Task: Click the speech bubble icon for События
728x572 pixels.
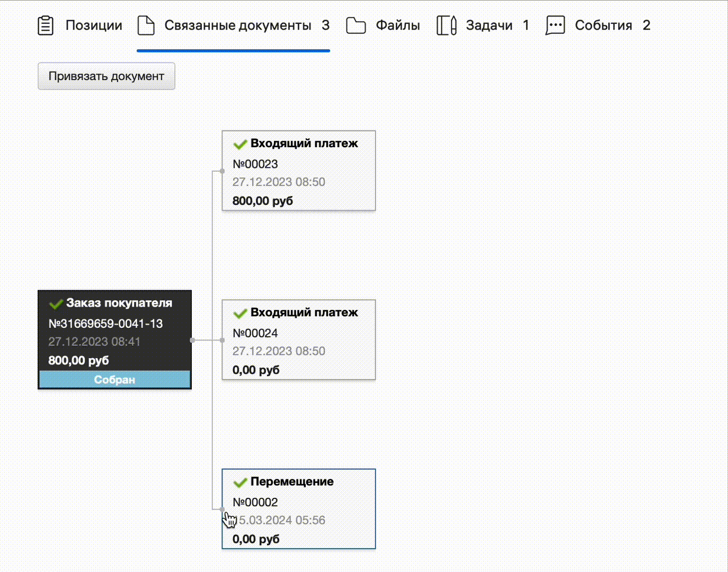Action: click(555, 25)
